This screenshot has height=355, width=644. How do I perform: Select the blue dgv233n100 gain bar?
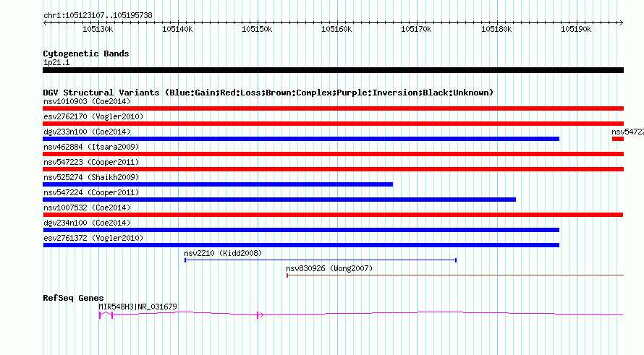tap(301, 139)
